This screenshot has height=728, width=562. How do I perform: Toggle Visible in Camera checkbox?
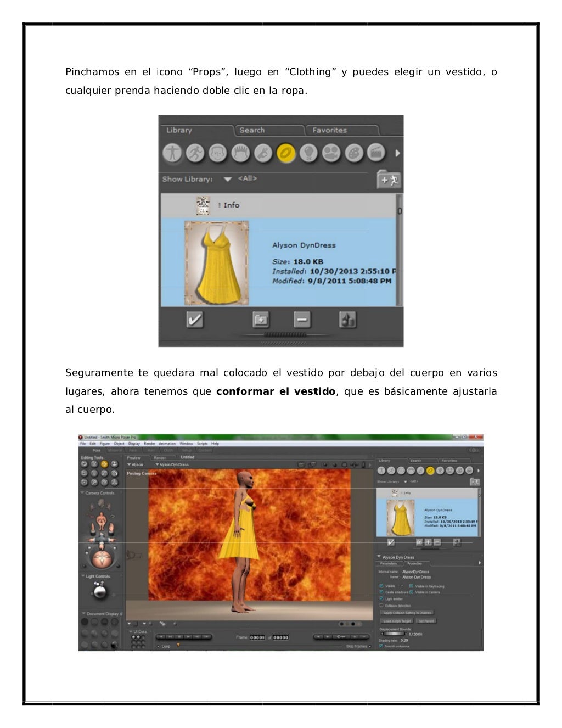[x=411, y=592]
